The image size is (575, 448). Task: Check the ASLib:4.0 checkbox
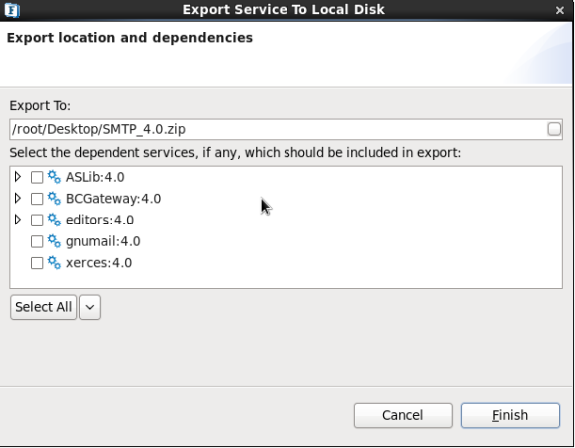(37, 177)
